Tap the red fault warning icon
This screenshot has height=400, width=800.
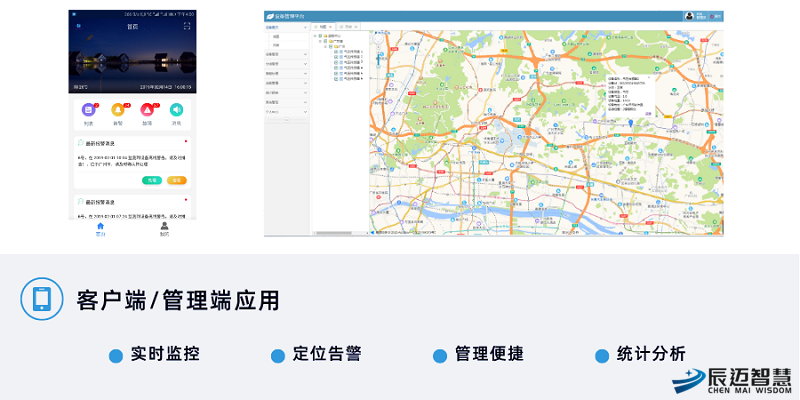coord(147,110)
